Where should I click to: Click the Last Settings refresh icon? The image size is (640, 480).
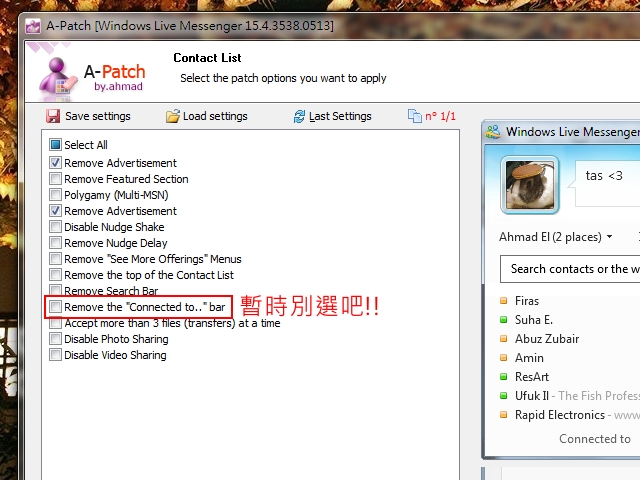point(299,116)
